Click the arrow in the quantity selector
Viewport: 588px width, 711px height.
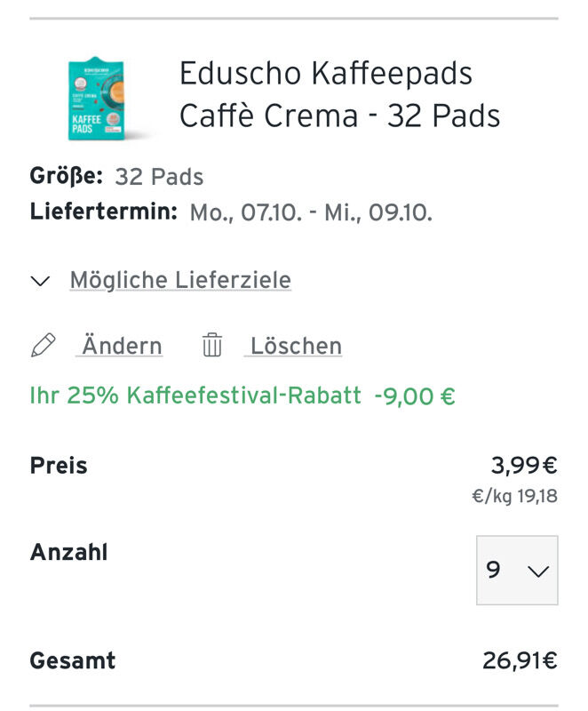tap(538, 571)
